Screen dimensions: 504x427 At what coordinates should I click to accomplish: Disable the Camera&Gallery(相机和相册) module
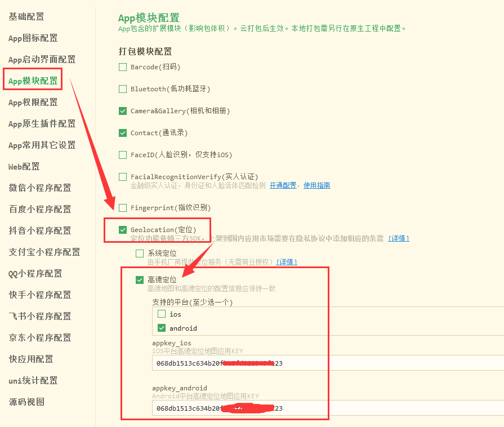[x=123, y=110]
